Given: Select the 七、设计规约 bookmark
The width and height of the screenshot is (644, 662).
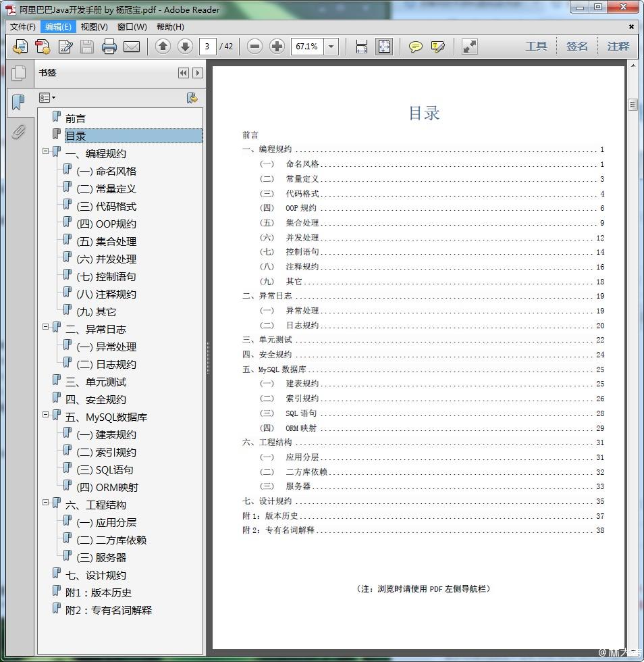Looking at the screenshot, I should click(x=96, y=575).
